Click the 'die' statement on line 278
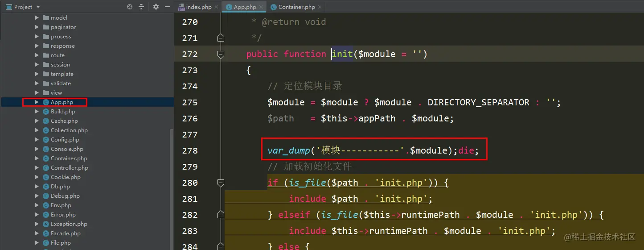Image resolution: width=644 pixels, height=250 pixels. click(x=466, y=151)
